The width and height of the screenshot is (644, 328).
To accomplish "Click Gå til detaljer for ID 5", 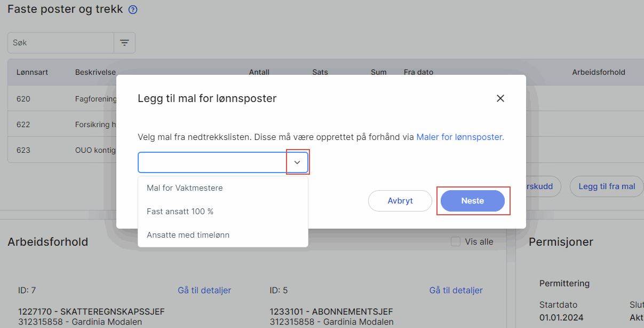I will [x=456, y=290].
